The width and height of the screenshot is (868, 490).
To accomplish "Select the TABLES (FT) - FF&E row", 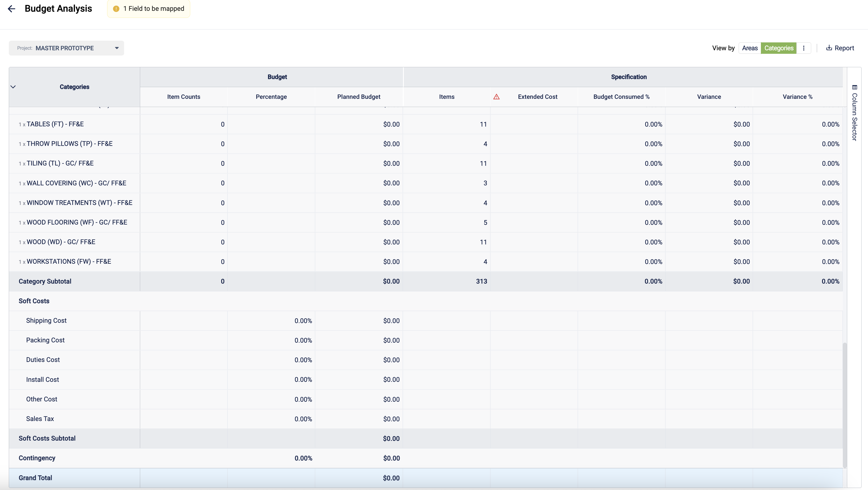I will (x=426, y=124).
